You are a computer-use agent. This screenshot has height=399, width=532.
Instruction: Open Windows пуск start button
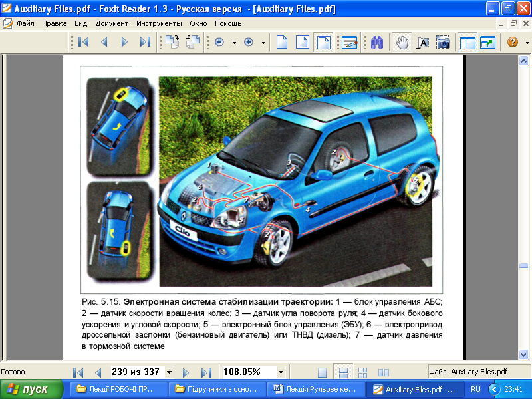coord(31,389)
